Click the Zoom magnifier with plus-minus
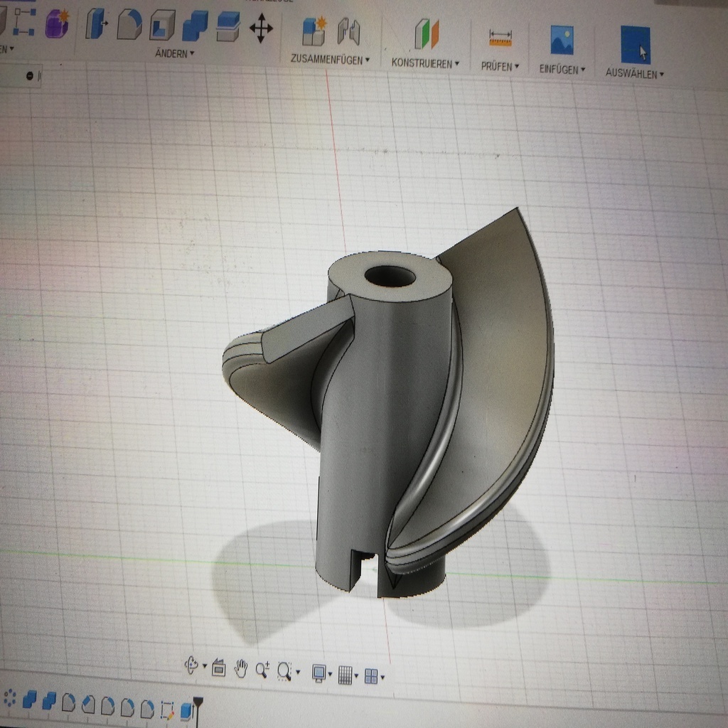Viewport: 728px width, 728px height. 262,669
